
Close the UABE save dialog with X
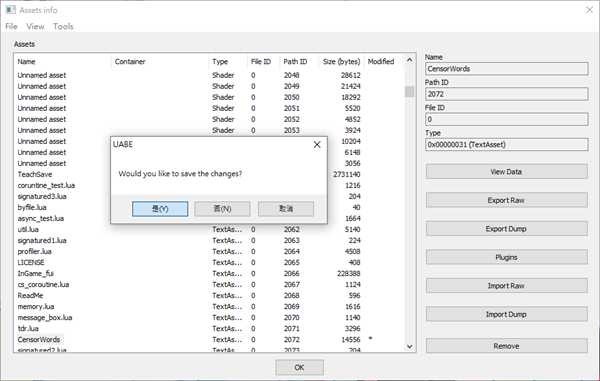317,145
